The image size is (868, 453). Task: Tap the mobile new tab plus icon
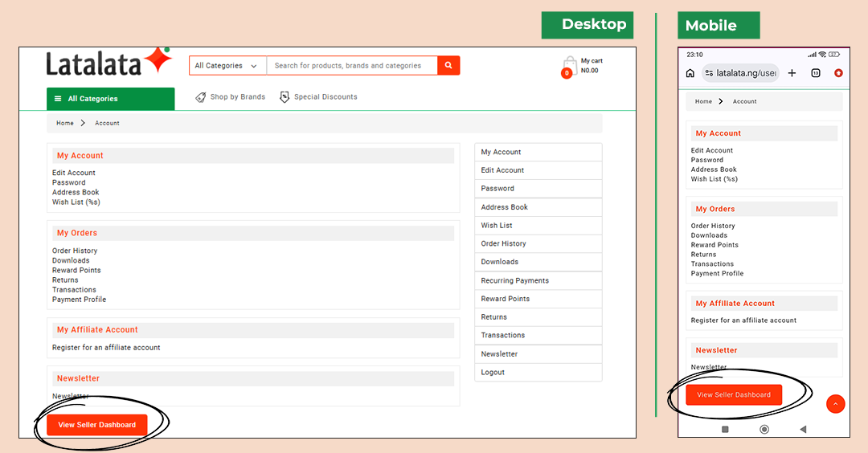pos(792,73)
